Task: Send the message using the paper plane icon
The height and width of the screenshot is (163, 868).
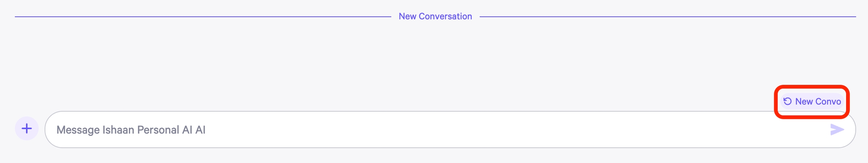Action: point(837,129)
